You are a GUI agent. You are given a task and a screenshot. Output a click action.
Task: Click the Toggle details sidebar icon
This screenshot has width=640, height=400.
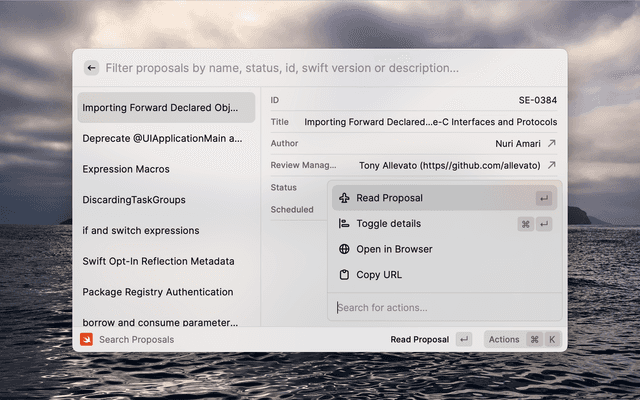point(344,224)
